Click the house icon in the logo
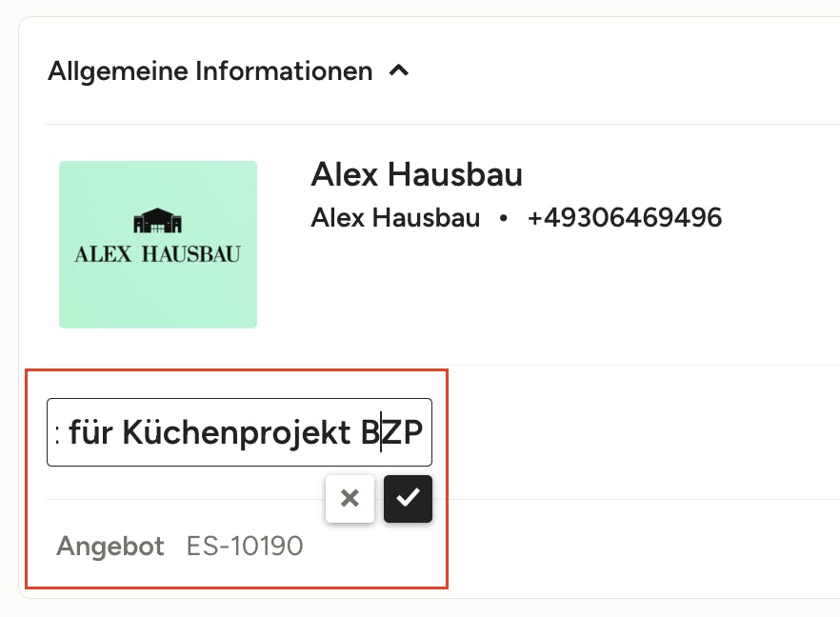 point(157,222)
